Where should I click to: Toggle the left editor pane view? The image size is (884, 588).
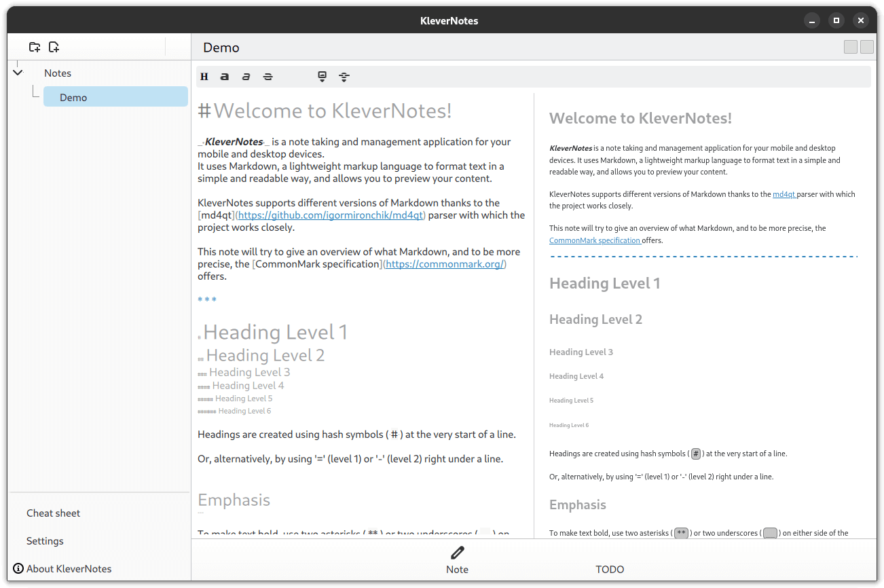point(850,46)
